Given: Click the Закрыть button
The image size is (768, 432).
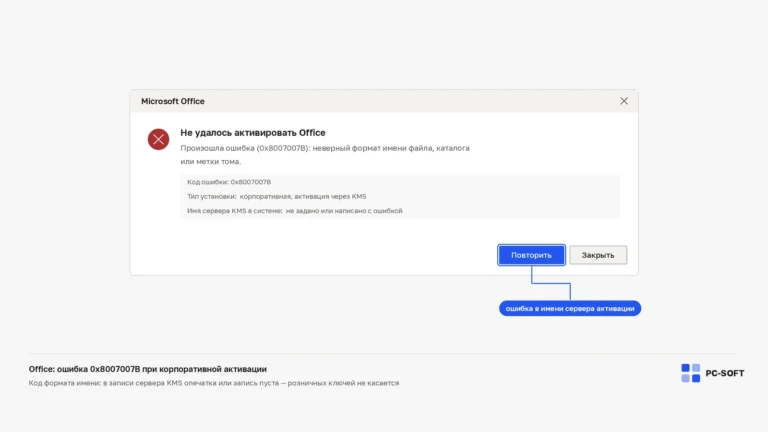Looking at the screenshot, I should click(x=598, y=255).
